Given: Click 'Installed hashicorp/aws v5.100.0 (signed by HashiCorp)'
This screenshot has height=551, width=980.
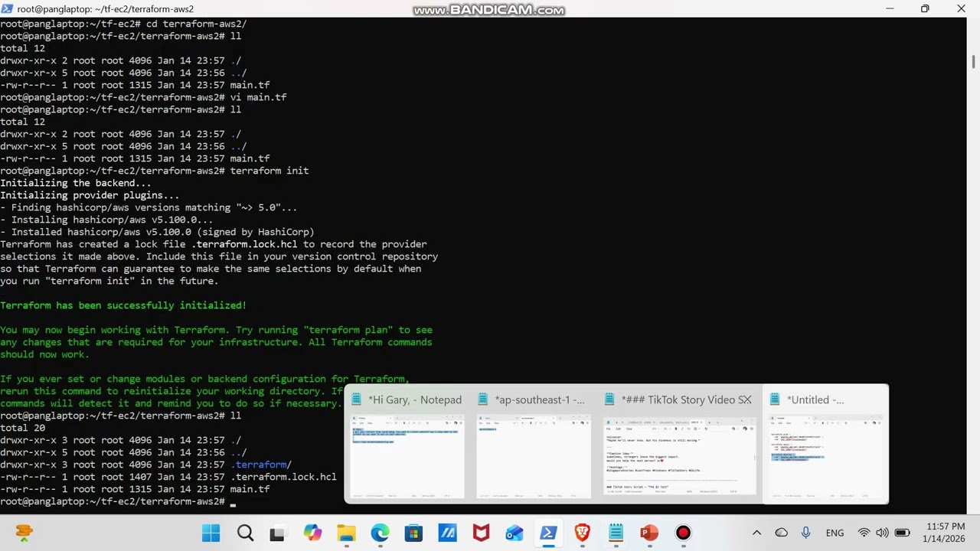Looking at the screenshot, I should pos(157,232).
